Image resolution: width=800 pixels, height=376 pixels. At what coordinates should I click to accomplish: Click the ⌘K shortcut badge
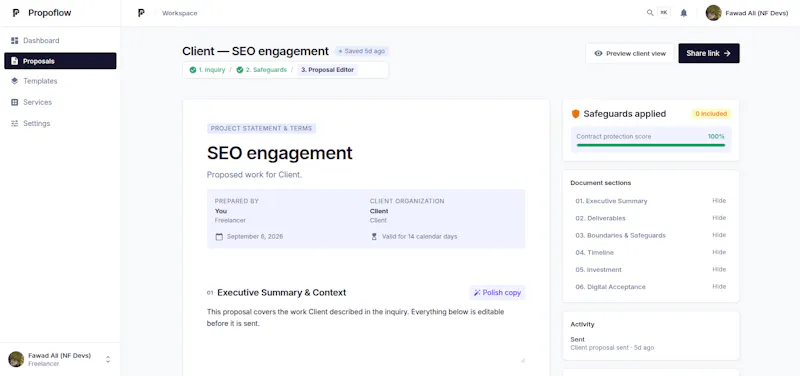(664, 13)
